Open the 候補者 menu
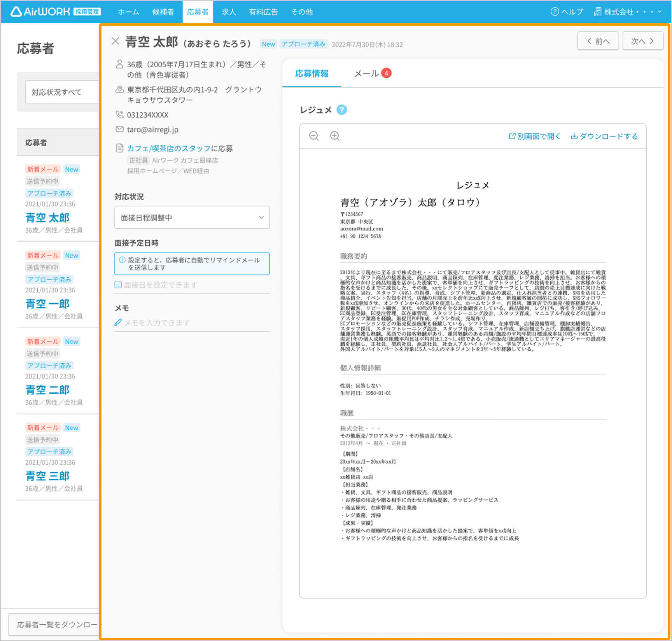Image resolution: width=672 pixels, height=641 pixels. (163, 12)
